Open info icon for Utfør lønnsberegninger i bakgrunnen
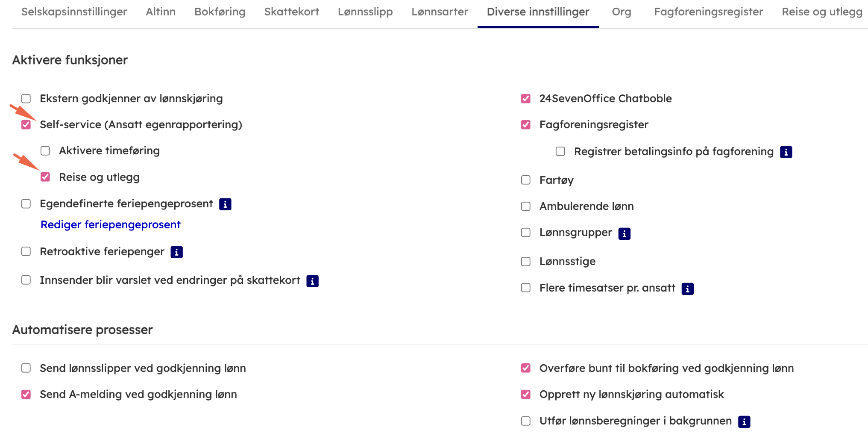The height and width of the screenshot is (442, 868). [744, 422]
